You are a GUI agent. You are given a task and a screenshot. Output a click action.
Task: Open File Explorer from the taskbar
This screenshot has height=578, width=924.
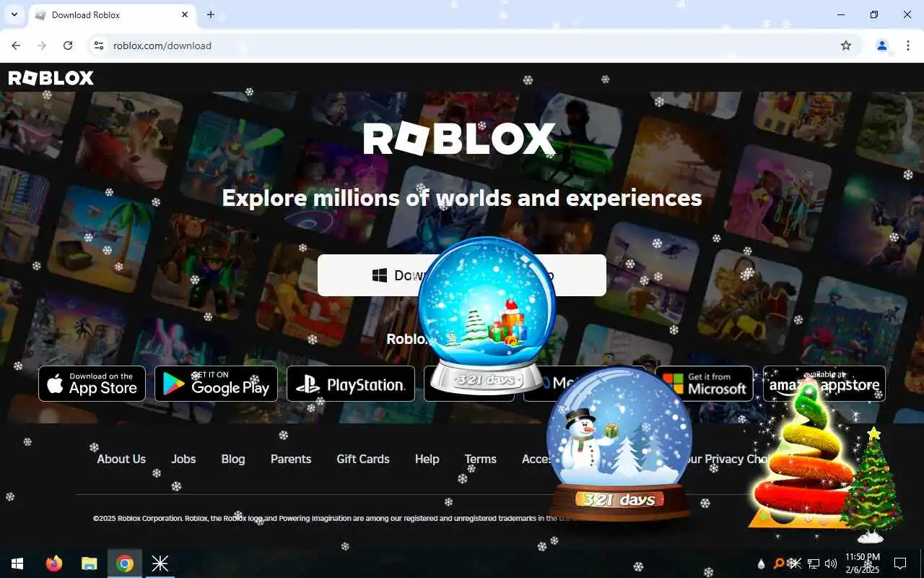click(89, 564)
